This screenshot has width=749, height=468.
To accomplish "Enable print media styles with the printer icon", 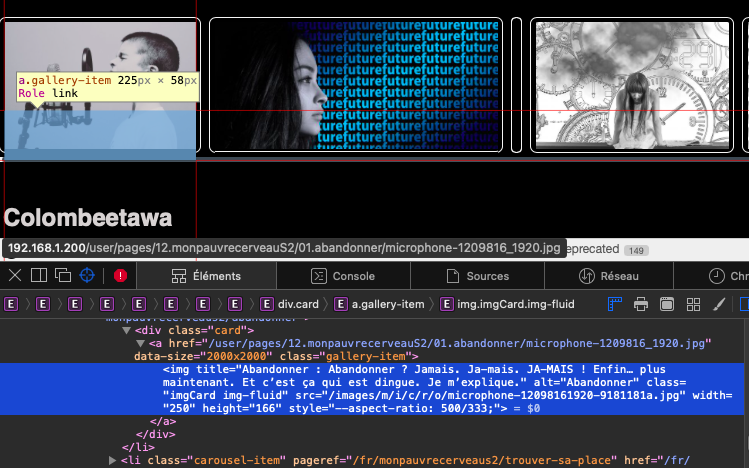I will point(641,304).
